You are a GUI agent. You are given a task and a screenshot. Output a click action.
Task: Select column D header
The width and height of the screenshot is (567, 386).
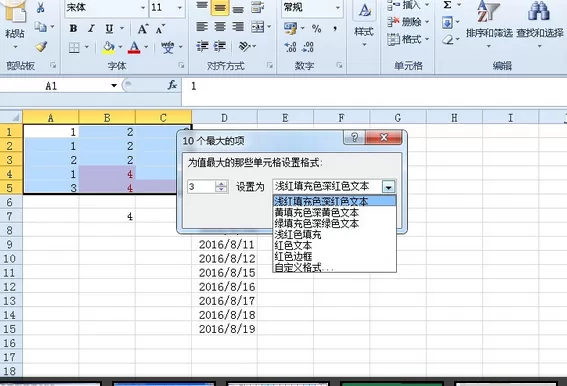[225, 118]
